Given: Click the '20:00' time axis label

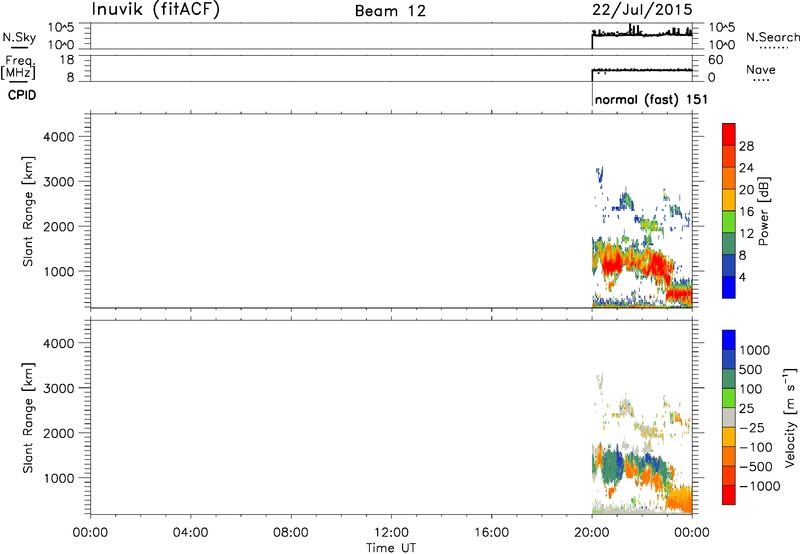Looking at the screenshot, I should click(x=592, y=533).
